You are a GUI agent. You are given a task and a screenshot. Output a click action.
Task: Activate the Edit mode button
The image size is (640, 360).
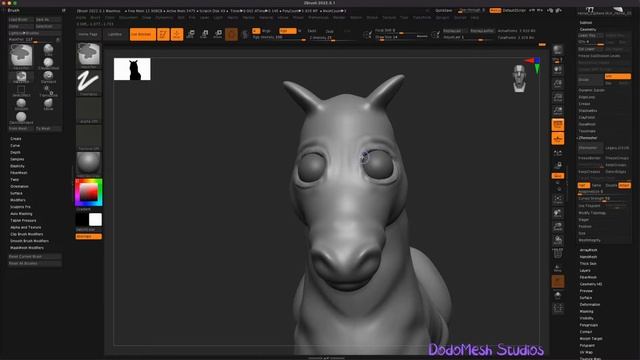pos(163,34)
